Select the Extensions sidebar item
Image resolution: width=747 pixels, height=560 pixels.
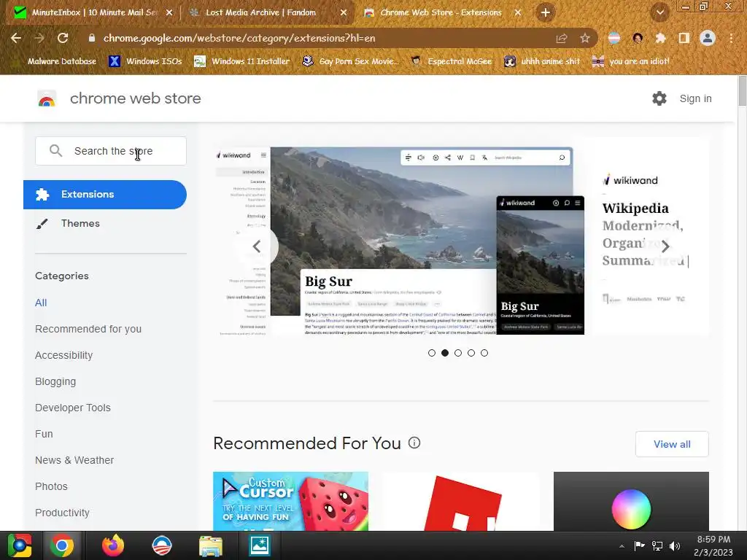[105, 194]
